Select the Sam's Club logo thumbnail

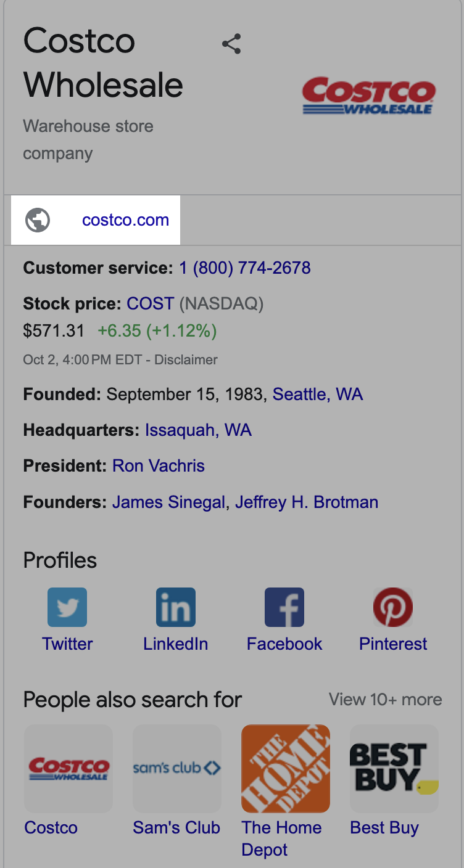click(x=176, y=768)
